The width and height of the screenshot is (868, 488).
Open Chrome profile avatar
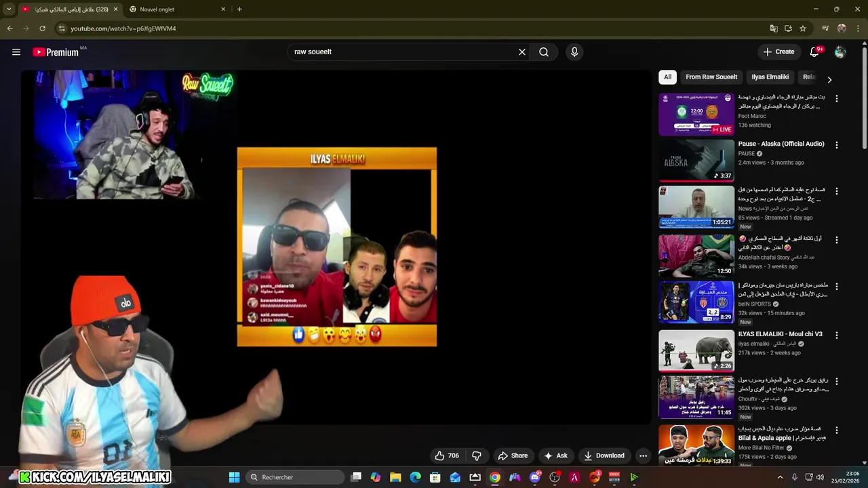[x=842, y=28]
